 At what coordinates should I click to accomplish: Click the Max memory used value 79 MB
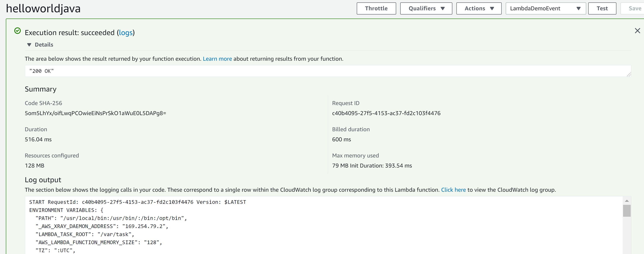pos(340,166)
